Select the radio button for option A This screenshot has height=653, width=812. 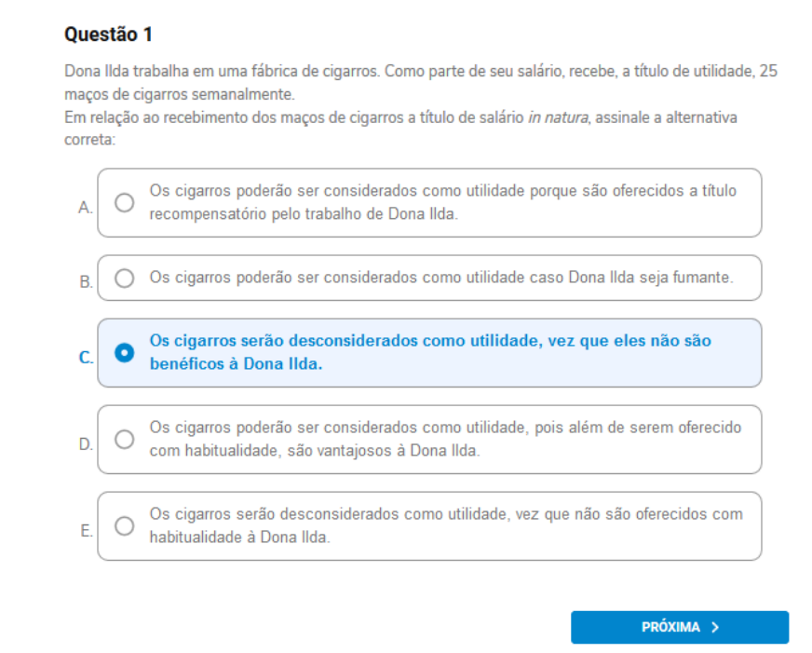pos(124,202)
